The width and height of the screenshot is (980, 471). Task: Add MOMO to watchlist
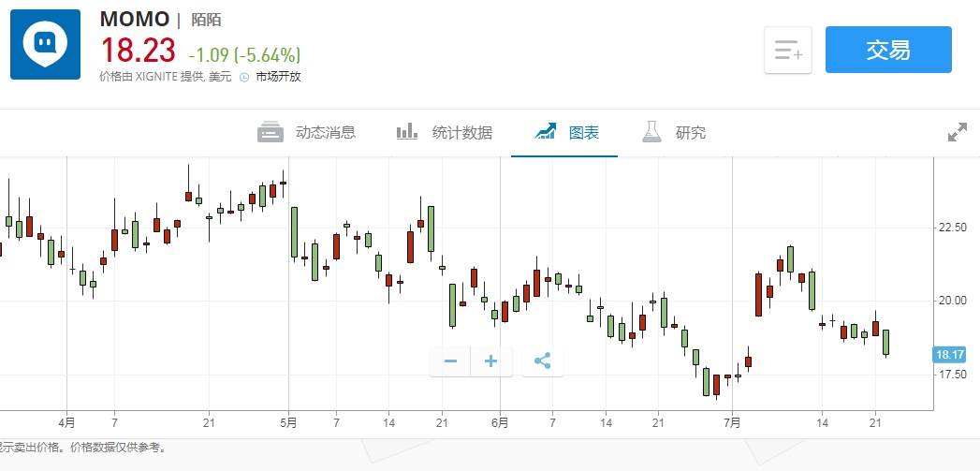click(788, 50)
